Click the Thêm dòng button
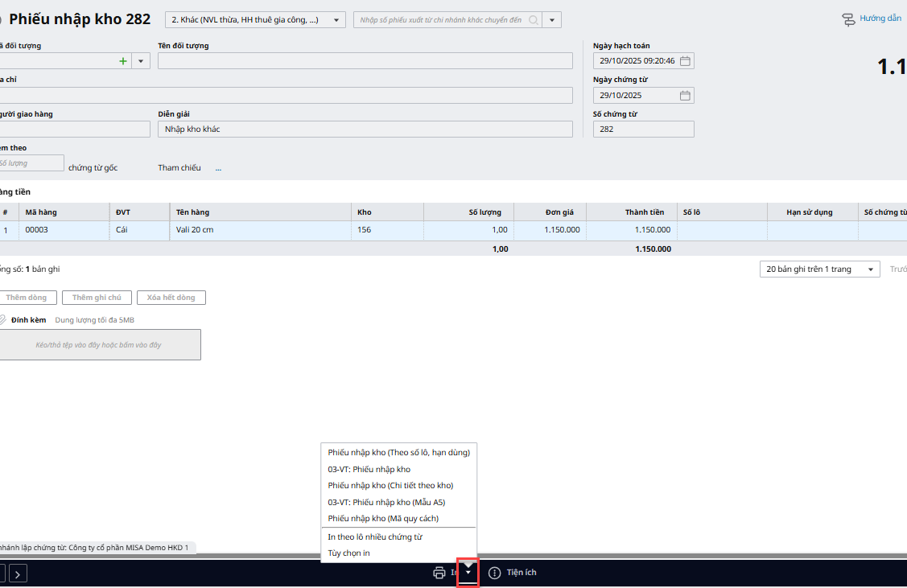Image resolution: width=907 pixels, height=588 pixels. click(26, 298)
